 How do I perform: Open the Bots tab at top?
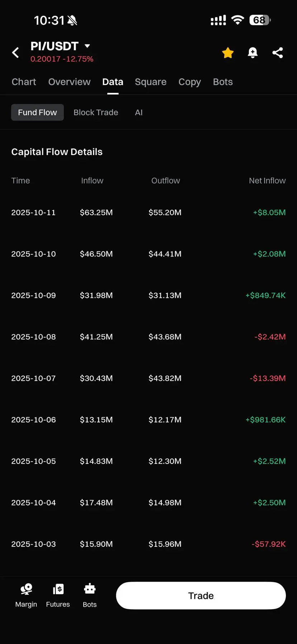[x=223, y=82]
